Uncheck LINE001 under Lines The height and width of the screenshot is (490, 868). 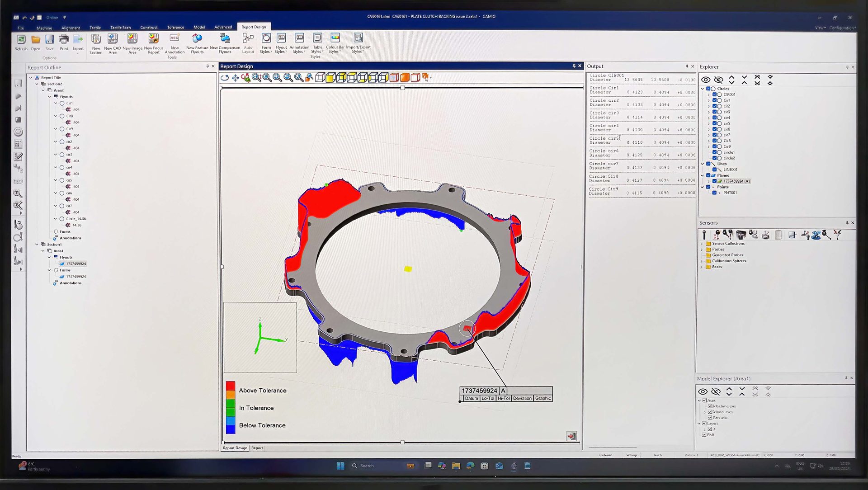click(714, 170)
